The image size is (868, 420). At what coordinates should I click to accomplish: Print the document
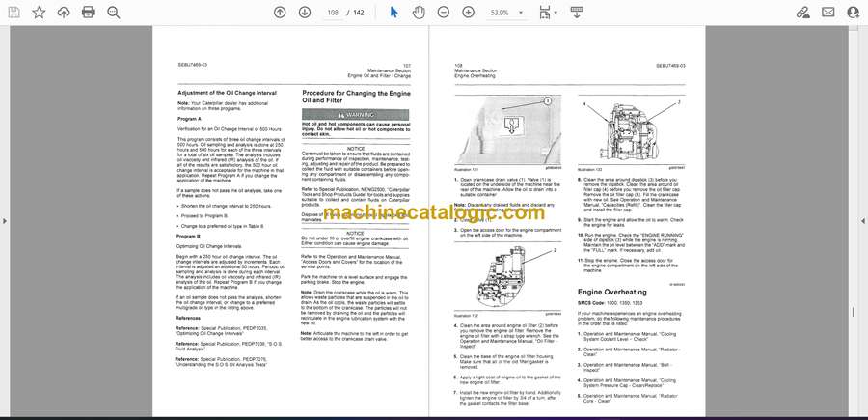(x=88, y=13)
